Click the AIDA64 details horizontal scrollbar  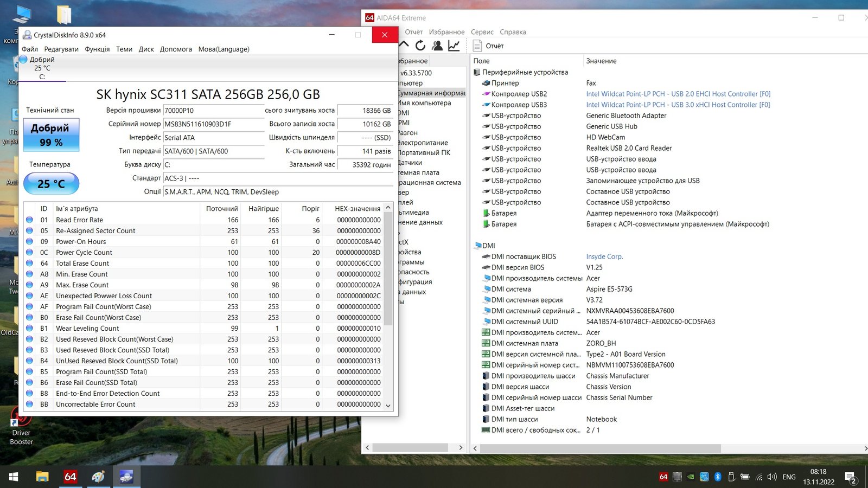(x=600, y=448)
